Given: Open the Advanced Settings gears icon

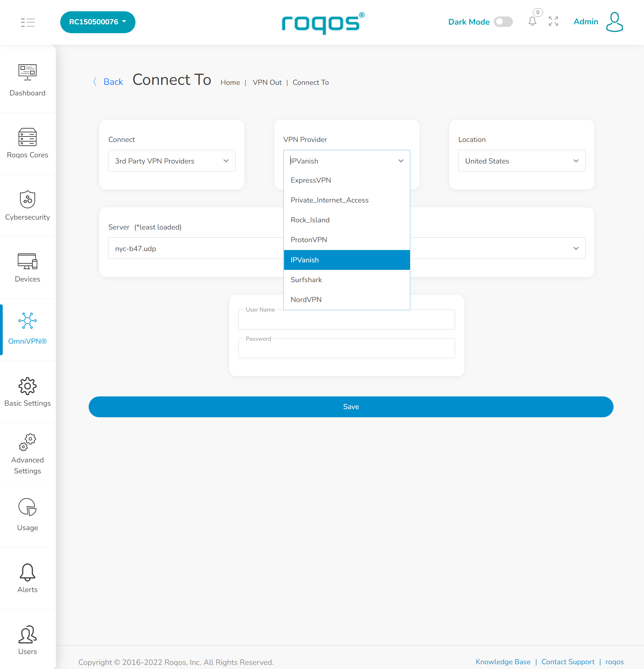Looking at the screenshot, I should tap(27, 442).
